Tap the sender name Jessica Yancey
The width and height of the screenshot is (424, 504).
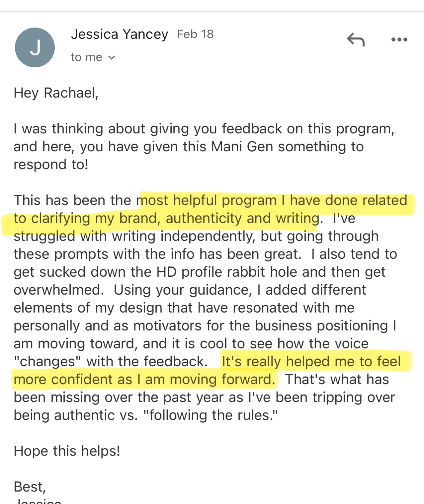[120, 35]
